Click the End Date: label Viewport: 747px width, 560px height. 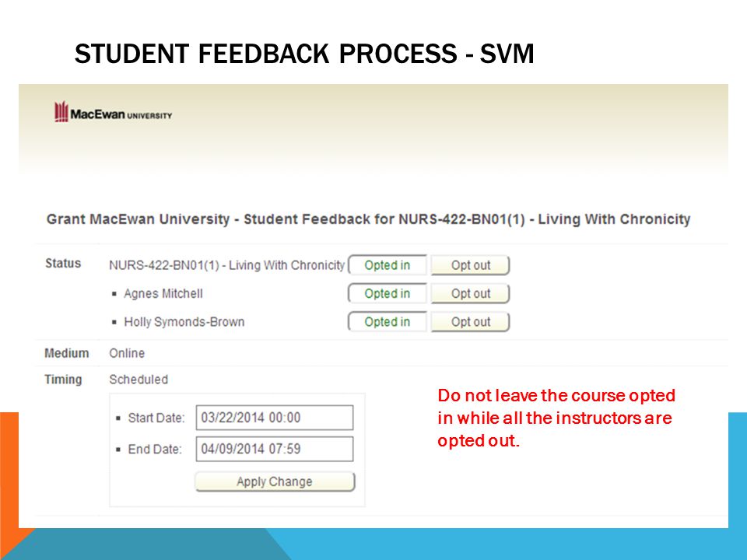pyautogui.click(x=155, y=450)
